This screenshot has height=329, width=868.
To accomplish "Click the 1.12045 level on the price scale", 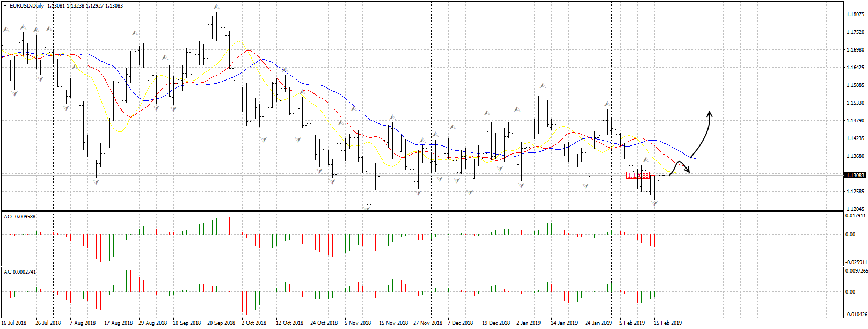I will coord(855,209).
